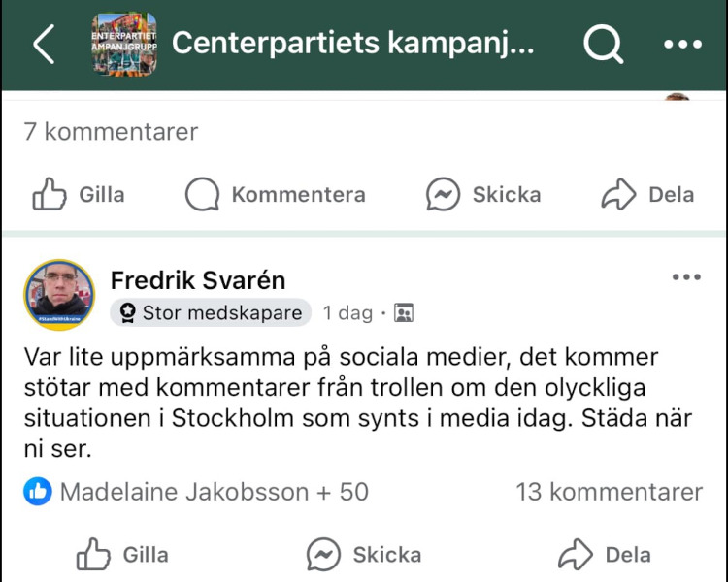Image resolution: width=728 pixels, height=582 pixels.
Task: Tap Skicka on the upper post
Action: (x=483, y=194)
